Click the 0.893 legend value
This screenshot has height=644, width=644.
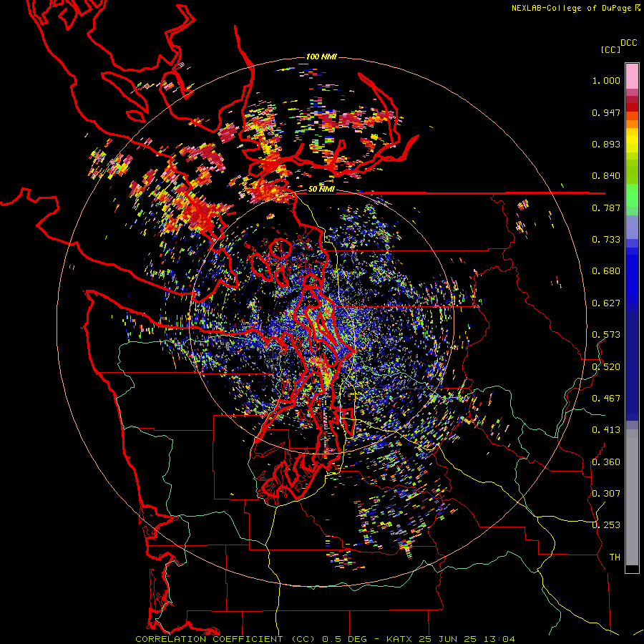point(606,144)
